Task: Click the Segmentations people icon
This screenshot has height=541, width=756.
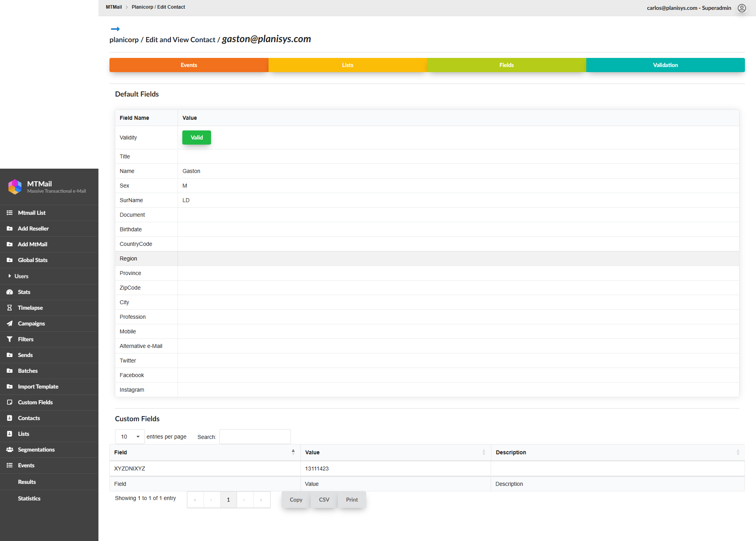Action: coord(9,450)
